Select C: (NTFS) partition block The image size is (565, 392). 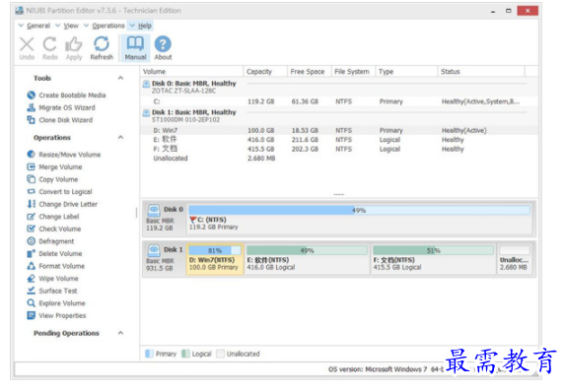359,219
